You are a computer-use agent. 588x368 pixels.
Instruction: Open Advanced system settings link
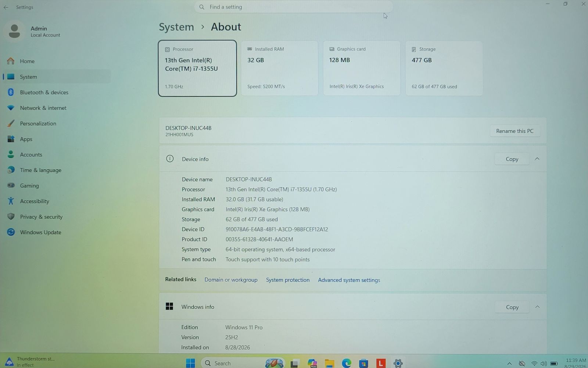pyautogui.click(x=349, y=280)
